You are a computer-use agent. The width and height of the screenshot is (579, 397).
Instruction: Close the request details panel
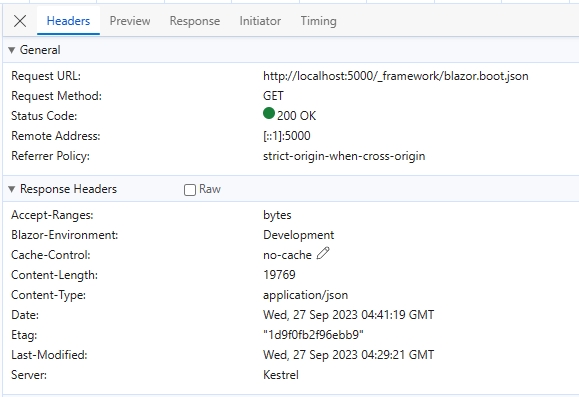[20, 21]
